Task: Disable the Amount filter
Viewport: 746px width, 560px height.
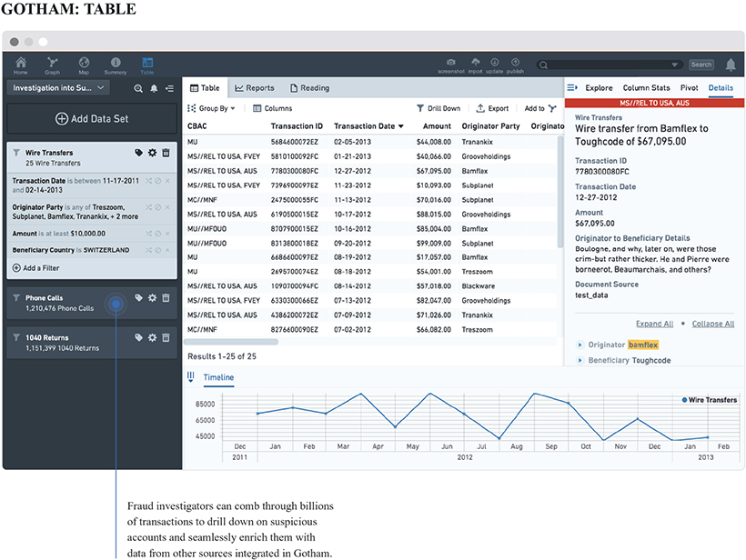Action: pos(156,235)
